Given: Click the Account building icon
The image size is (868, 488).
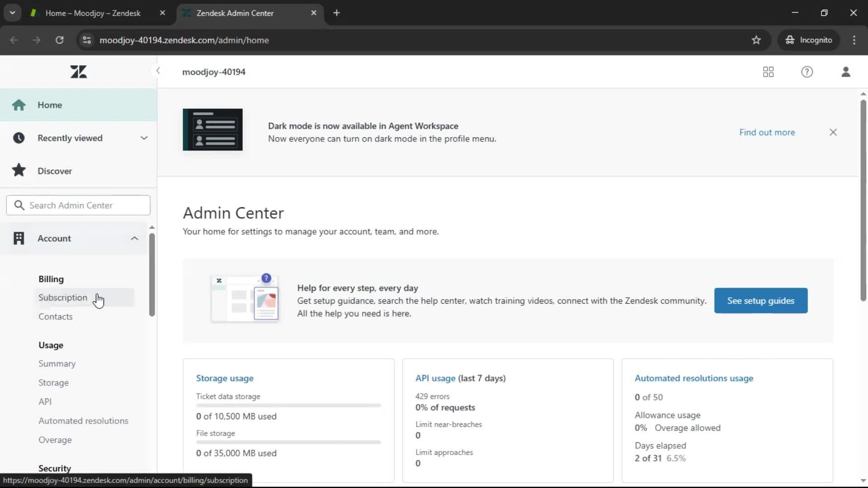Looking at the screenshot, I should click(19, 238).
